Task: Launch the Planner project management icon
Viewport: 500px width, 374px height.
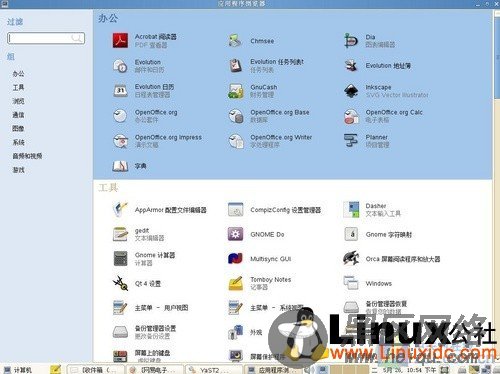Action: [351, 140]
